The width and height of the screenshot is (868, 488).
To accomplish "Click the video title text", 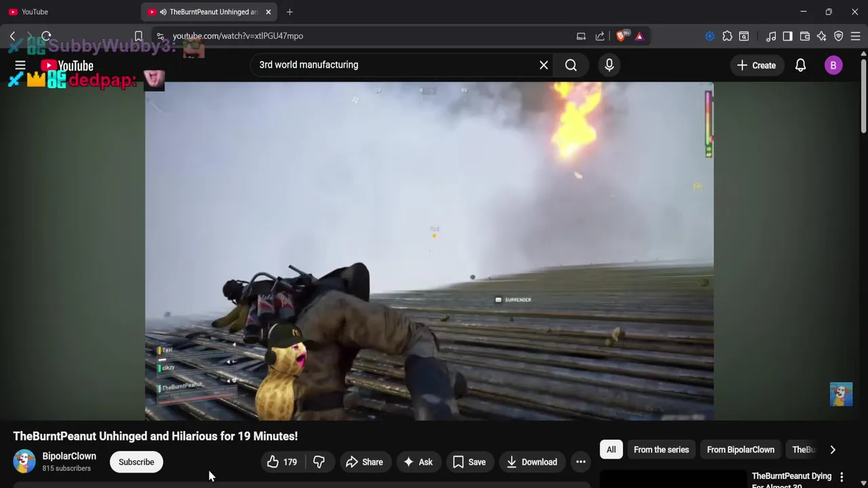I will pos(155,436).
